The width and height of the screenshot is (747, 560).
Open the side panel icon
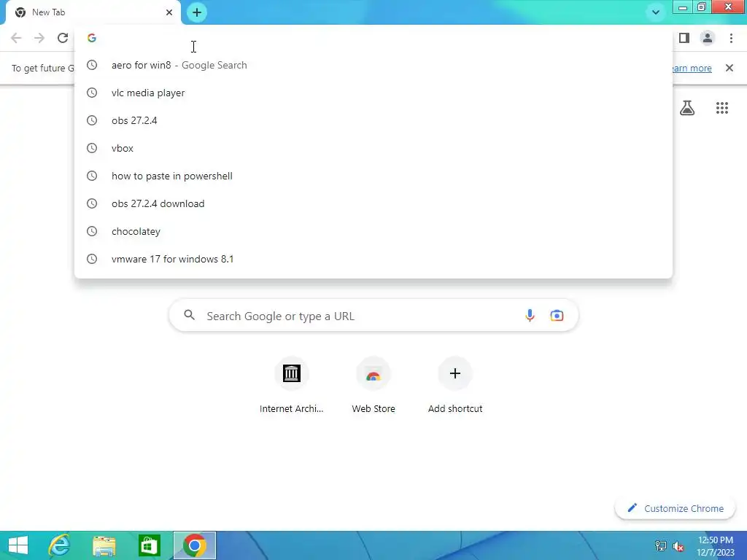[x=684, y=38]
